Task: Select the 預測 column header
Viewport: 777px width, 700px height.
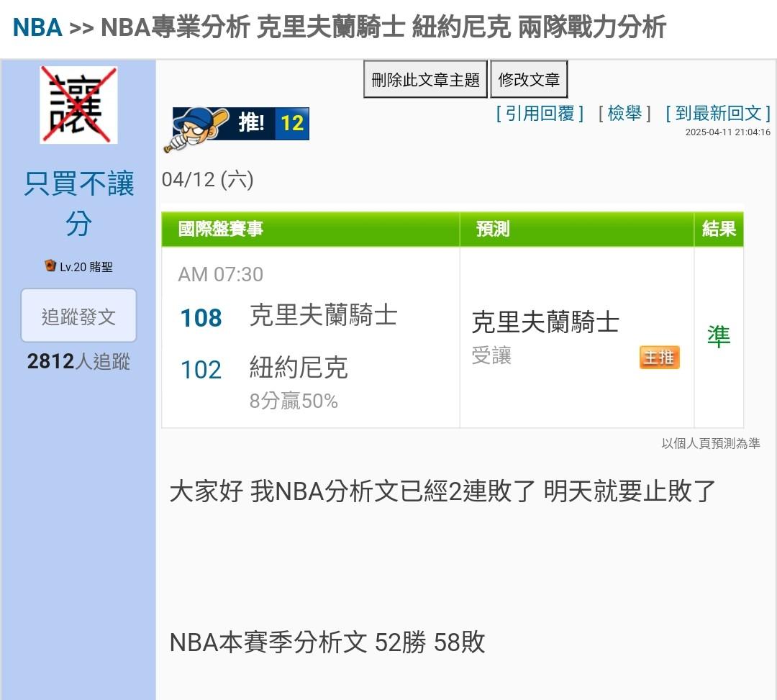Action: 493,229
